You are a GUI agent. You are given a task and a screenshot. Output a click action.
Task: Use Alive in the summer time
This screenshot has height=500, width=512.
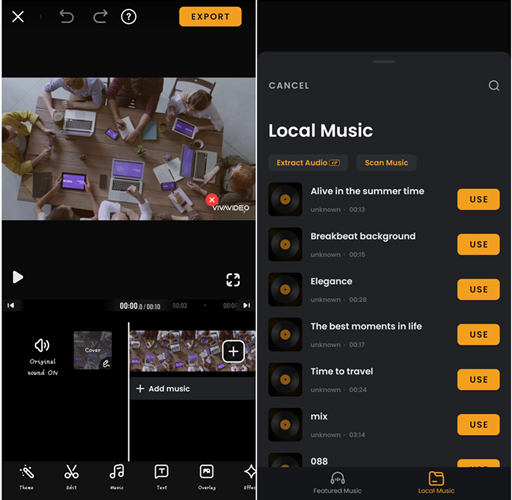pyautogui.click(x=478, y=199)
